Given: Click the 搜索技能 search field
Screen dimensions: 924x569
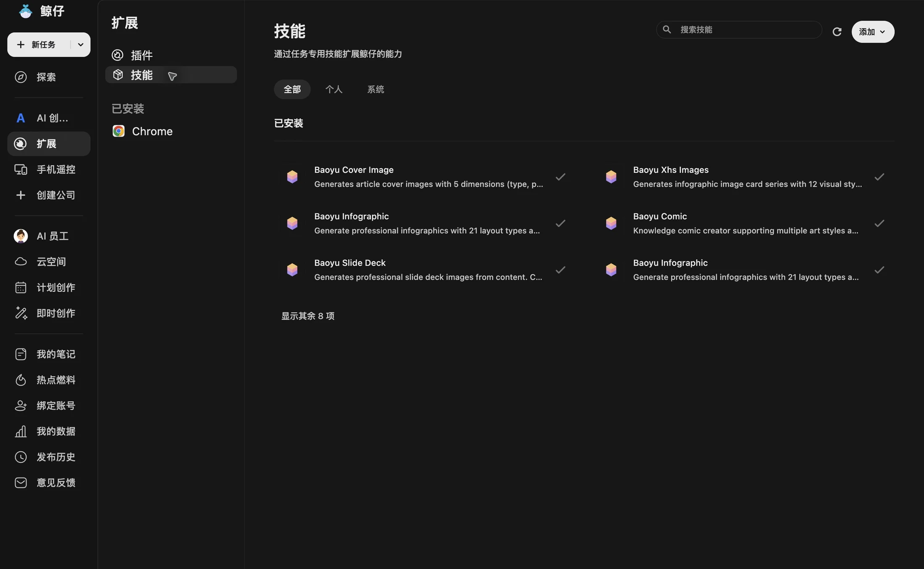Looking at the screenshot, I should tap(739, 29).
